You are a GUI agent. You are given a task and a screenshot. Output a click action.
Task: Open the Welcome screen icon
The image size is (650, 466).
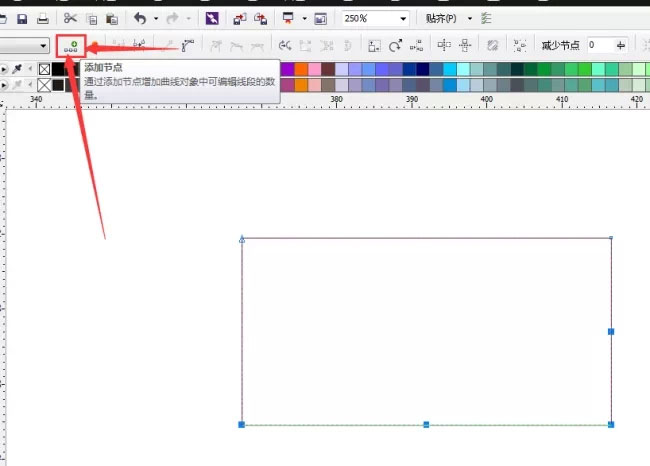320,19
